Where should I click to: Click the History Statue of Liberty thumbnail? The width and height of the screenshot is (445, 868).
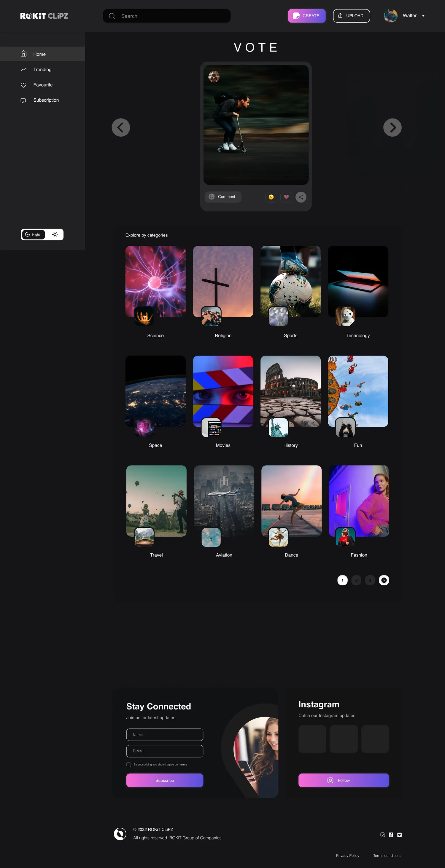279,428
